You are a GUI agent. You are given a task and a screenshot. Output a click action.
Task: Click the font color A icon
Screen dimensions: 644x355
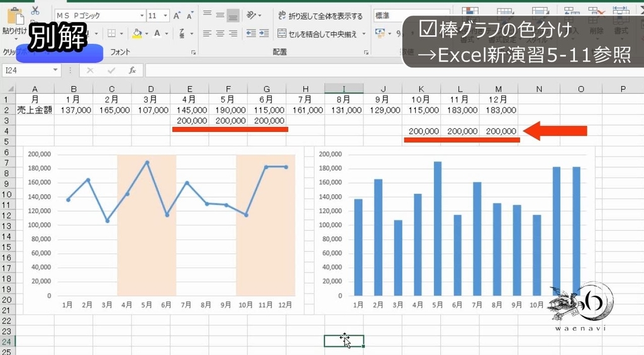pos(157,33)
